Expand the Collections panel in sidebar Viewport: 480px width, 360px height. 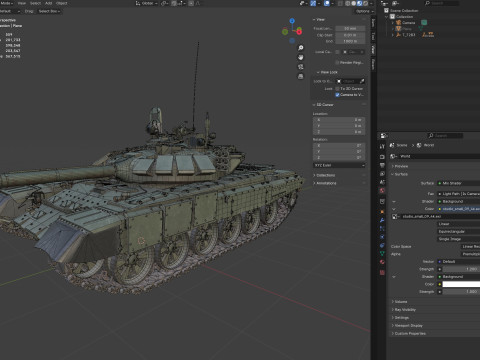tap(324, 175)
